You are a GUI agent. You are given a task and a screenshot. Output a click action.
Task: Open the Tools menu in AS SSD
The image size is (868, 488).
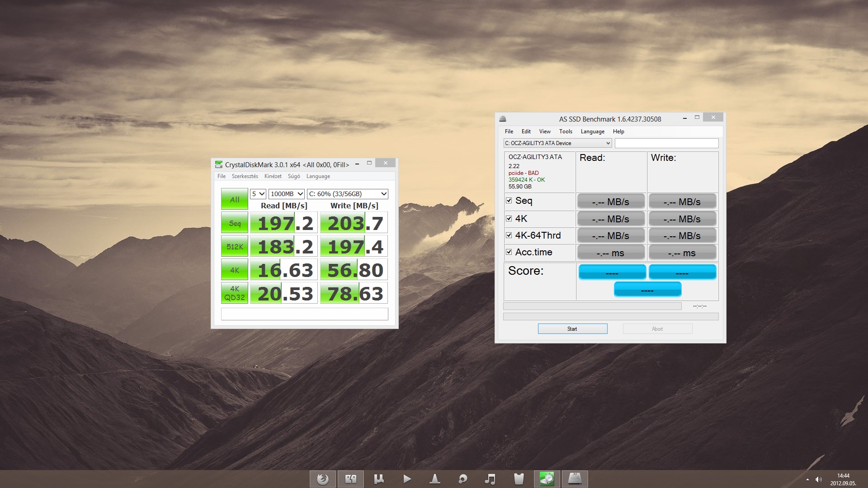coord(565,131)
